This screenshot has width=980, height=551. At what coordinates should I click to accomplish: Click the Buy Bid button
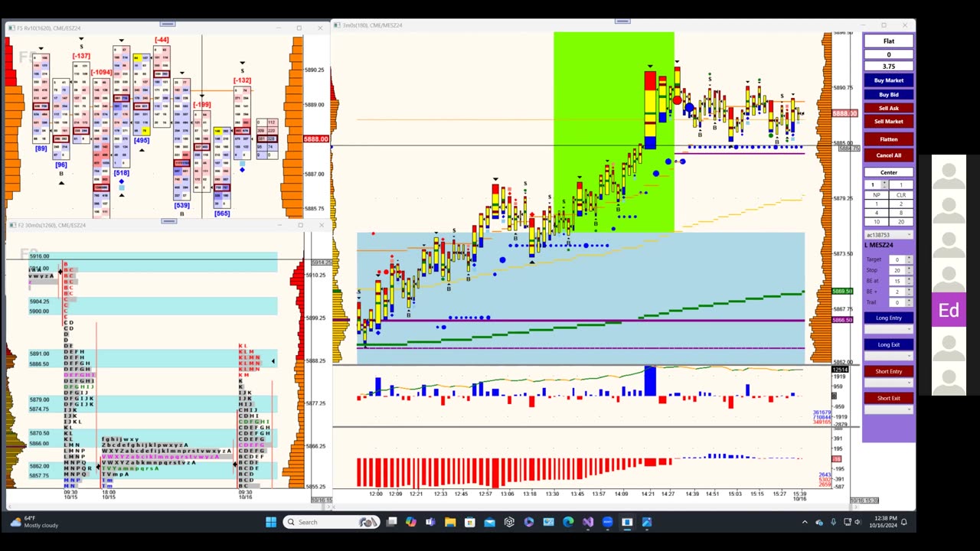[x=888, y=95]
